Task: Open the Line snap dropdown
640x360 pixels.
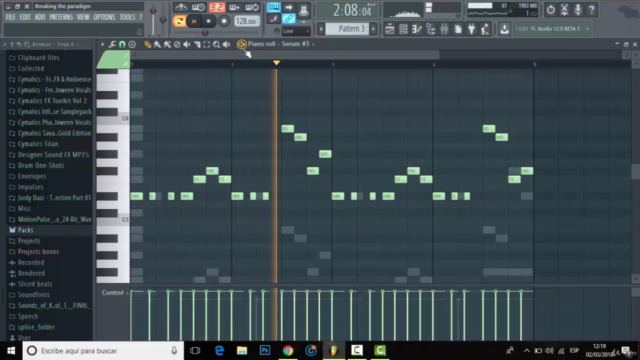Action: [x=296, y=31]
